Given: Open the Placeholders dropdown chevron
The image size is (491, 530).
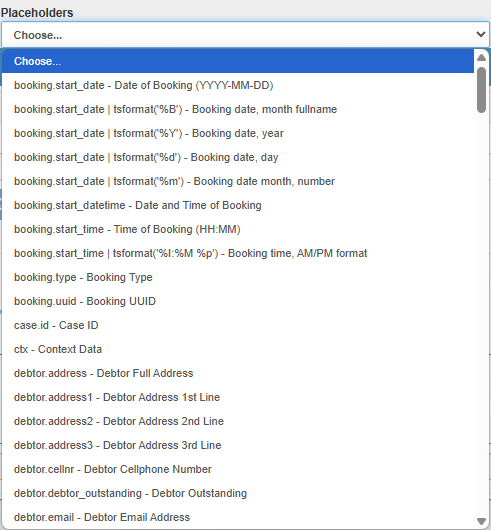Looking at the screenshot, I should (x=481, y=34).
